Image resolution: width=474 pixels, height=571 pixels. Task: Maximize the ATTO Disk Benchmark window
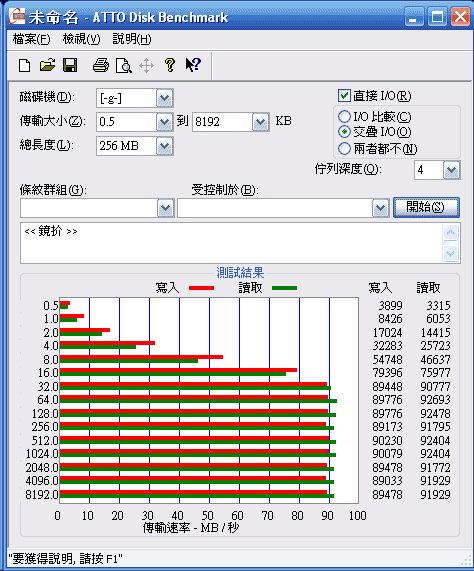(x=437, y=17)
